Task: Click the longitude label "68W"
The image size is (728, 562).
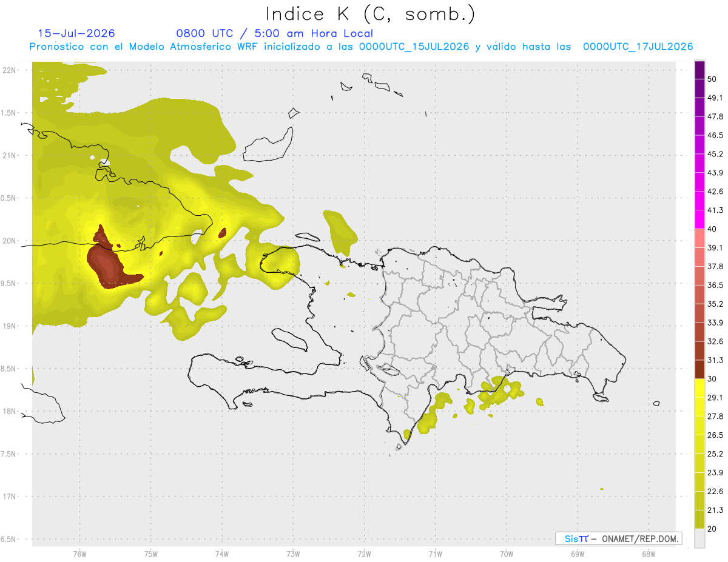Action: 648,554
